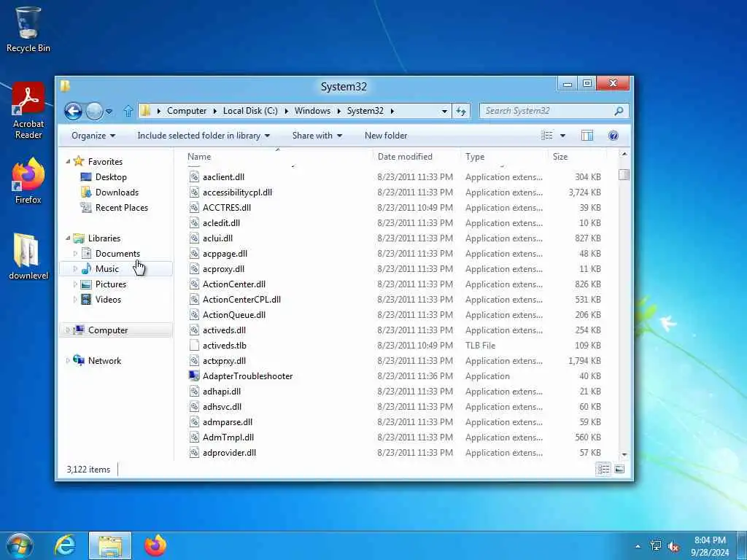Open the Windows Start button

click(x=20, y=545)
